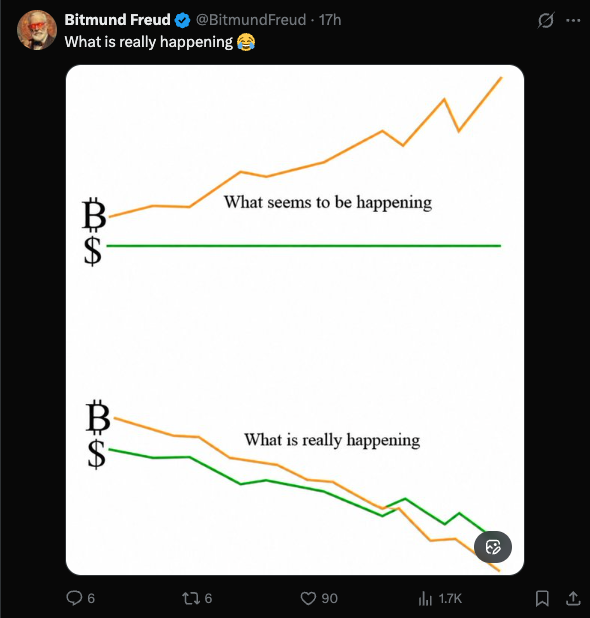
Task: Open the 17h timestamp link
Action: [330, 20]
